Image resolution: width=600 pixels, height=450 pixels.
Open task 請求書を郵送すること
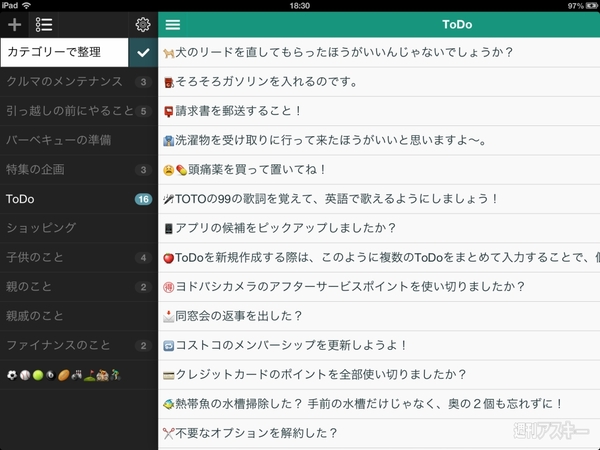(379, 111)
